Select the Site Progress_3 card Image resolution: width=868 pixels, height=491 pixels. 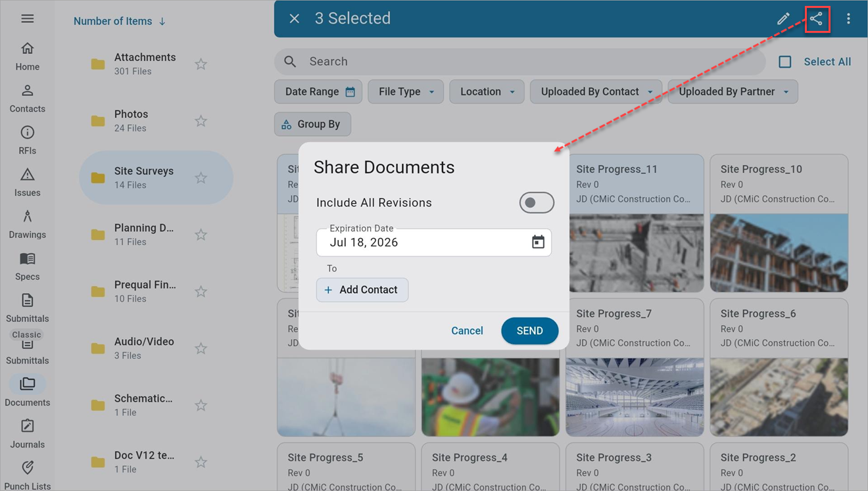[x=635, y=467]
